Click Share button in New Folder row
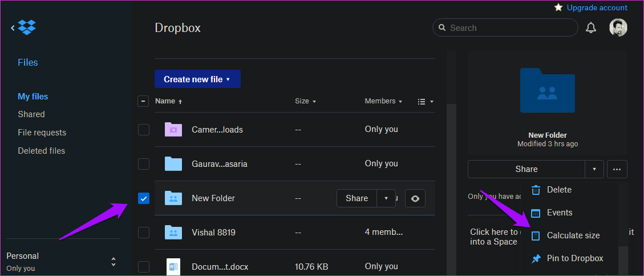The image size is (644, 276). tap(357, 198)
